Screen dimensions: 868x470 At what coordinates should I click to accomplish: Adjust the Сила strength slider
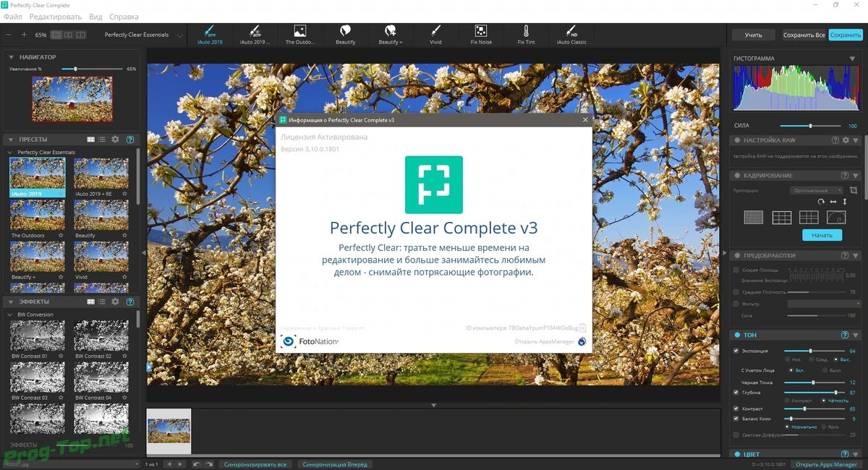811,126
